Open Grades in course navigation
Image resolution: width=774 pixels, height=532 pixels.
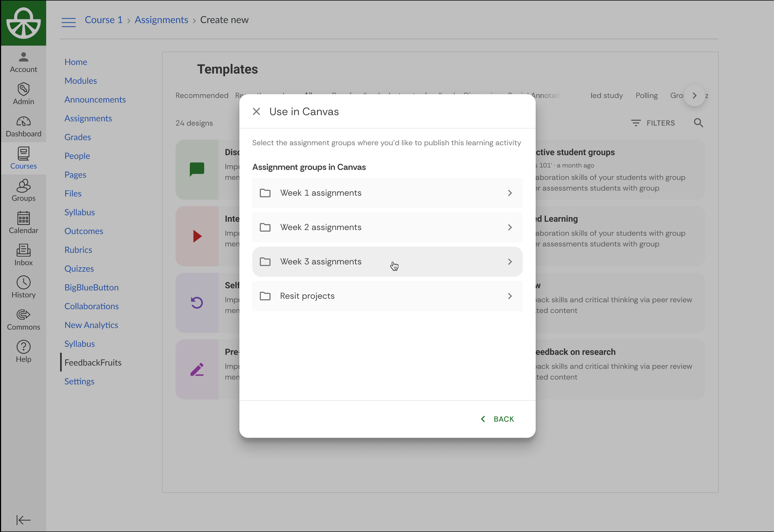pos(78,137)
